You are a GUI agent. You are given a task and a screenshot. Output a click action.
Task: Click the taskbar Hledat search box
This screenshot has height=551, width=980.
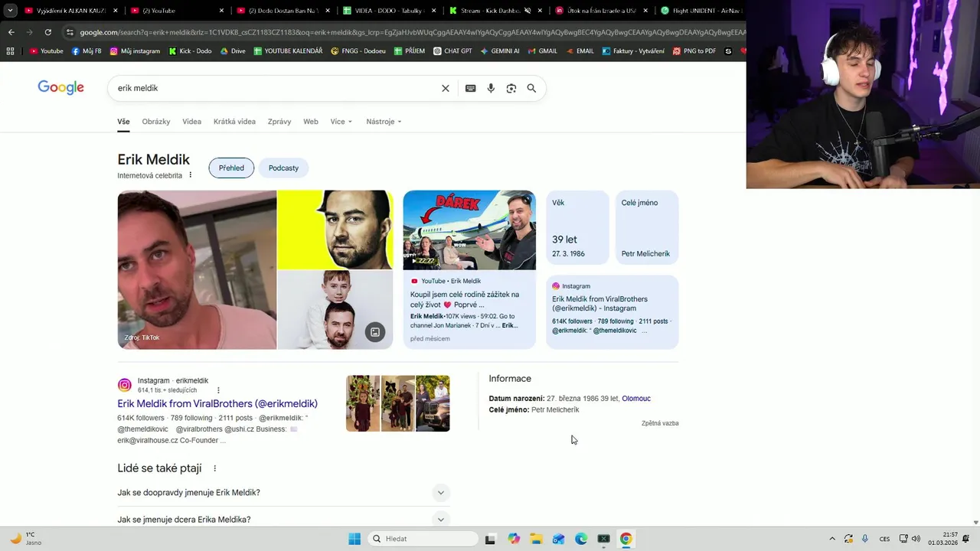[x=423, y=539]
